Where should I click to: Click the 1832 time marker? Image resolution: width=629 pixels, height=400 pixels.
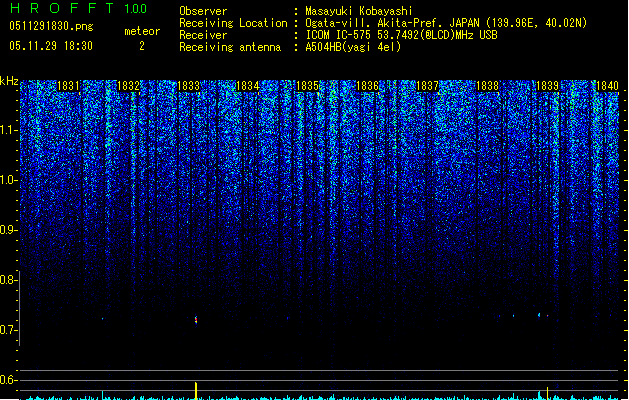click(128, 86)
